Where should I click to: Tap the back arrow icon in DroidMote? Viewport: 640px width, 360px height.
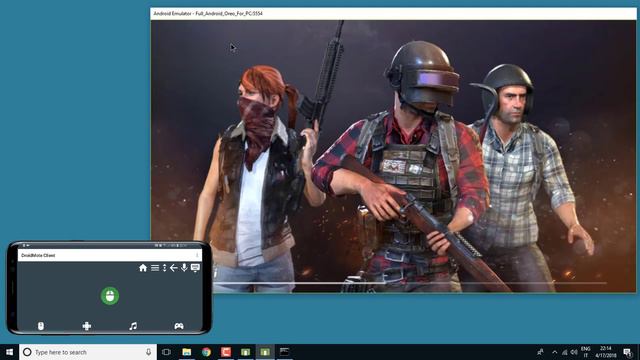pyautogui.click(x=173, y=268)
